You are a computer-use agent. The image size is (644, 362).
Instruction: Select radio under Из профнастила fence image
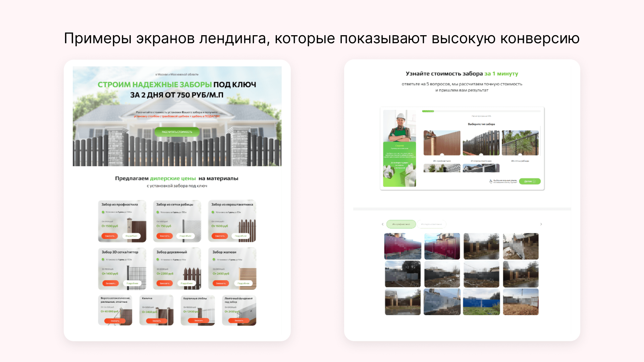tap(442, 155)
